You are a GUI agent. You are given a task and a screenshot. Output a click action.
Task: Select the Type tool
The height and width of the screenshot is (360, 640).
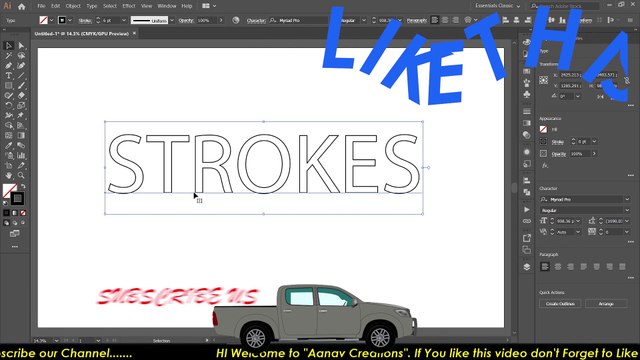tap(9, 76)
